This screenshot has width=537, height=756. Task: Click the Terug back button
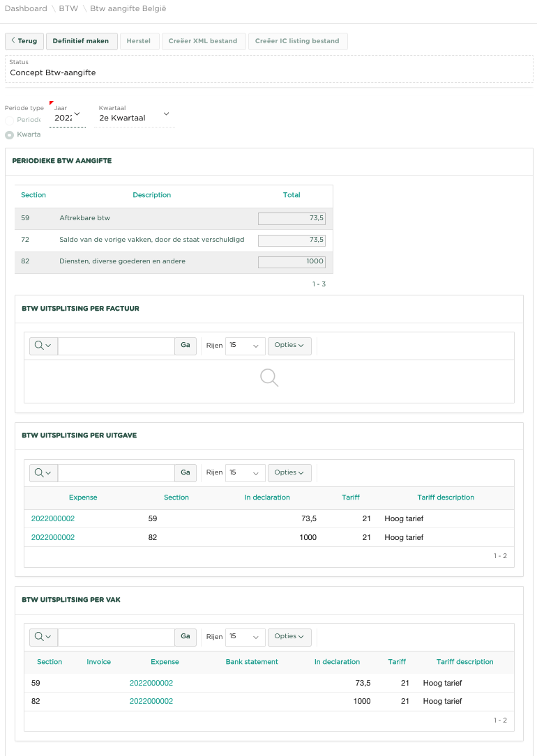pyautogui.click(x=24, y=41)
